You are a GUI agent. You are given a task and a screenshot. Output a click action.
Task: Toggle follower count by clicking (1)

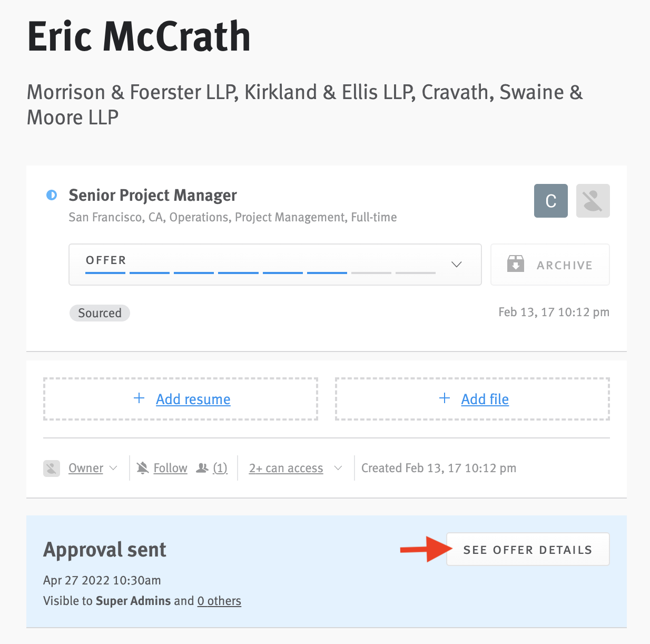pyautogui.click(x=220, y=468)
